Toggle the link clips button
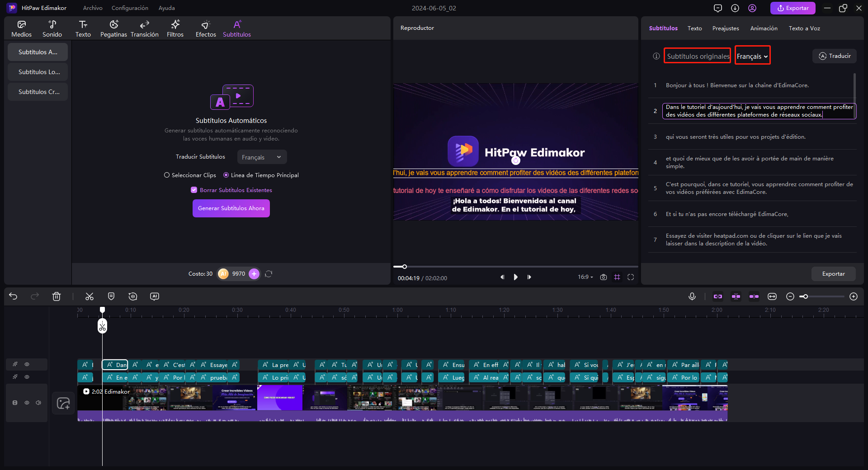Image resolution: width=868 pixels, height=470 pixels. (x=718, y=296)
